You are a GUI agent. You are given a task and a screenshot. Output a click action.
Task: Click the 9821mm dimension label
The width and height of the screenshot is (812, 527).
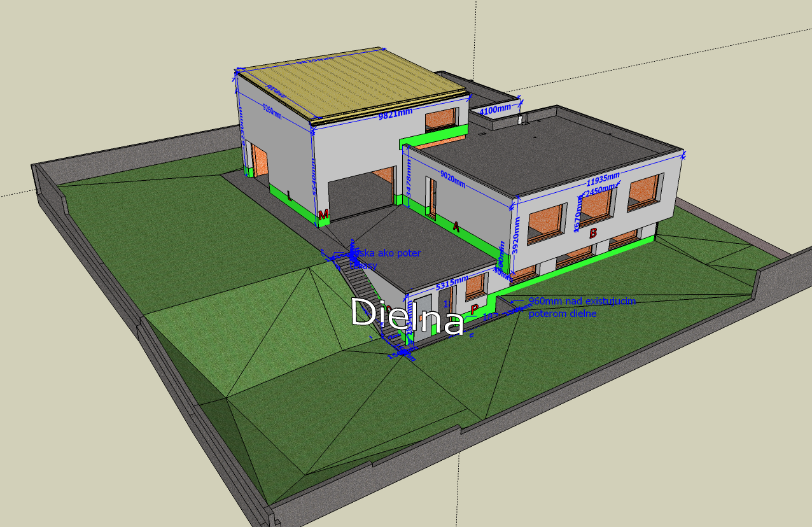click(x=395, y=114)
